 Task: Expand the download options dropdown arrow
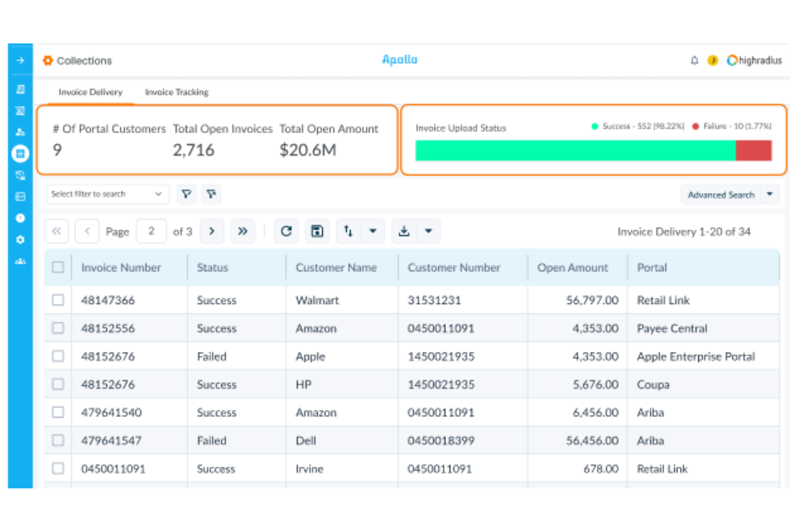click(428, 231)
